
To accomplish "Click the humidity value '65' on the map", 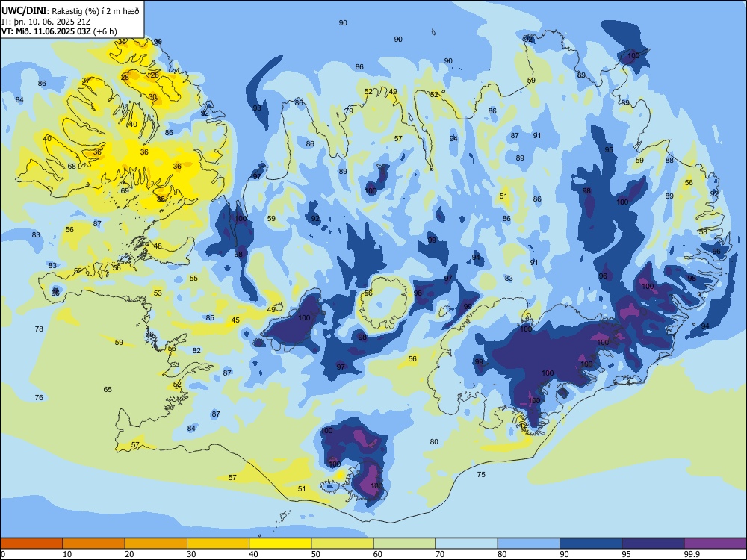I will coord(108,390).
